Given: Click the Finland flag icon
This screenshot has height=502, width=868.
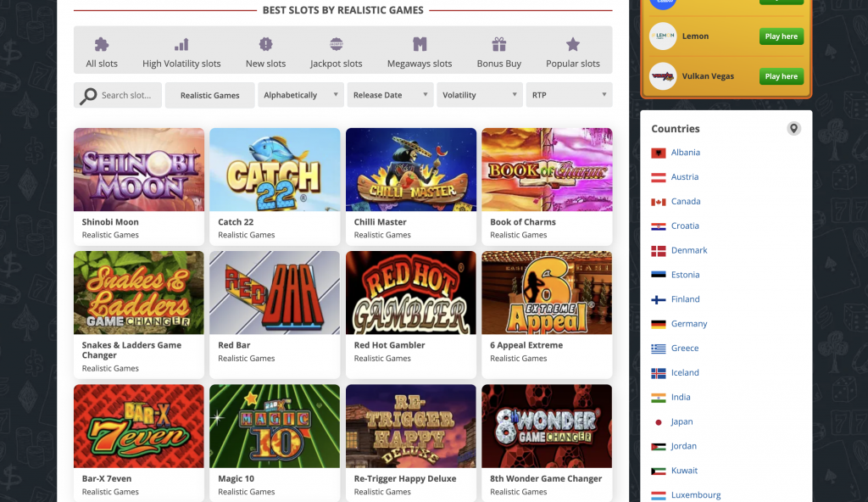Looking at the screenshot, I should [x=658, y=300].
